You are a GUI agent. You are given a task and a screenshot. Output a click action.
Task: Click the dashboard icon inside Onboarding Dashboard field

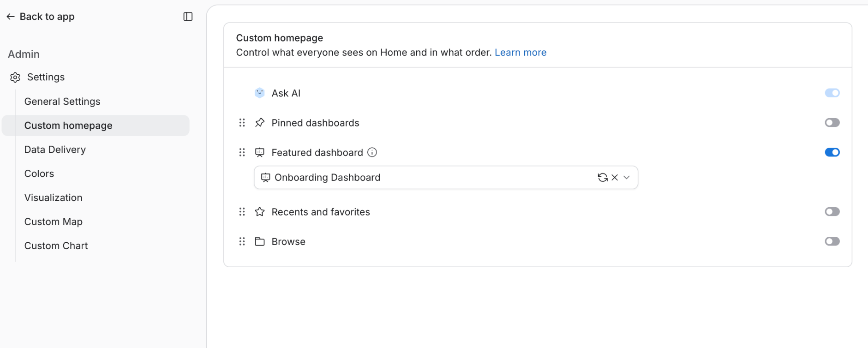(265, 178)
